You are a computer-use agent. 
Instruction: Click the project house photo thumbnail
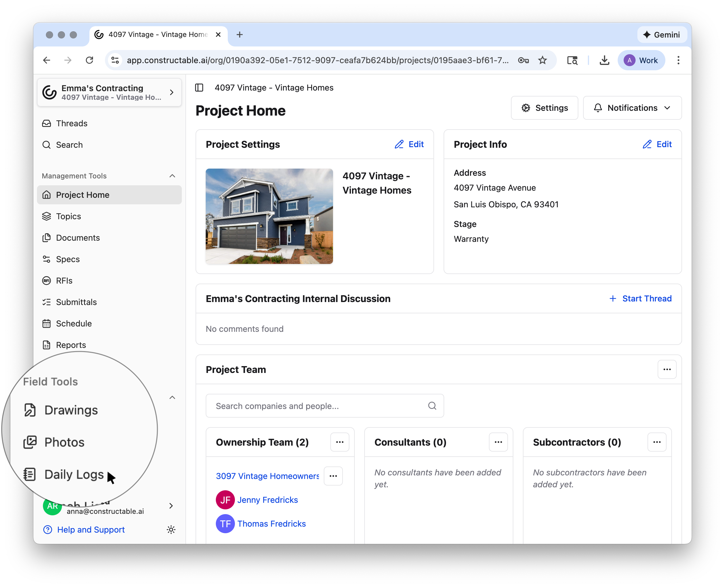(269, 216)
